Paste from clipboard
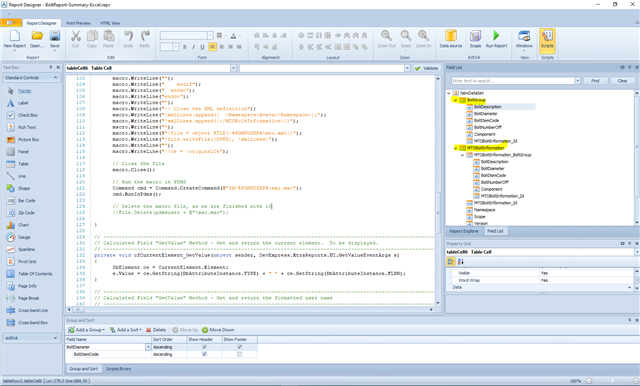Viewport: 640px width, 386px height. 108,39
